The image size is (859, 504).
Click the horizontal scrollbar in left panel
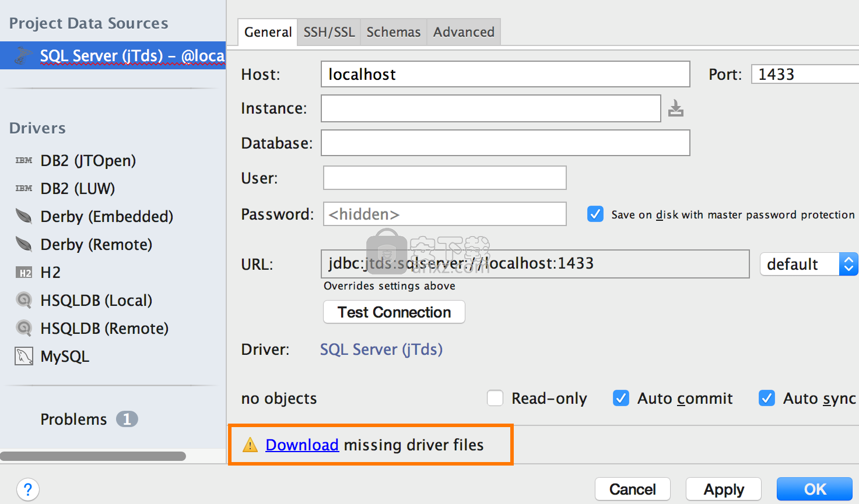click(93, 456)
